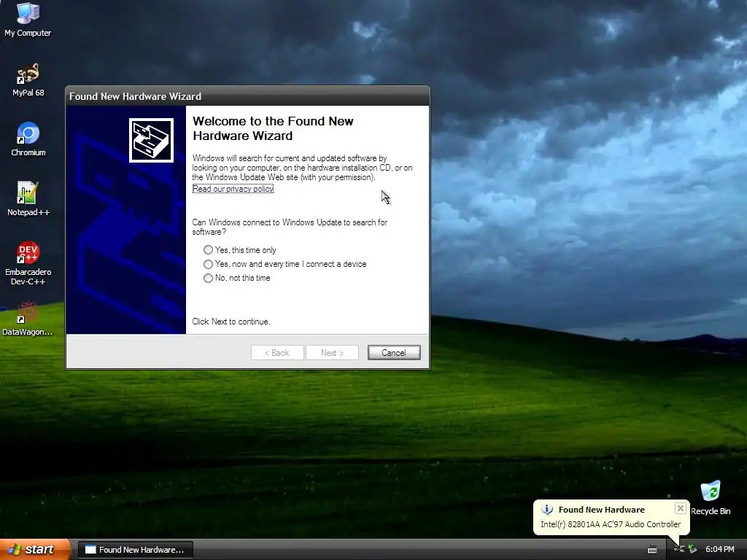Open the Start menu
The image size is (747, 560).
pyautogui.click(x=35, y=550)
